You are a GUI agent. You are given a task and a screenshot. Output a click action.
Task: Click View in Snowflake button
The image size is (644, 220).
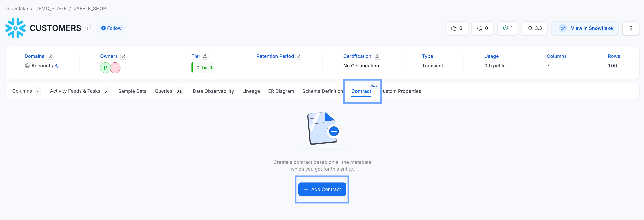point(585,28)
